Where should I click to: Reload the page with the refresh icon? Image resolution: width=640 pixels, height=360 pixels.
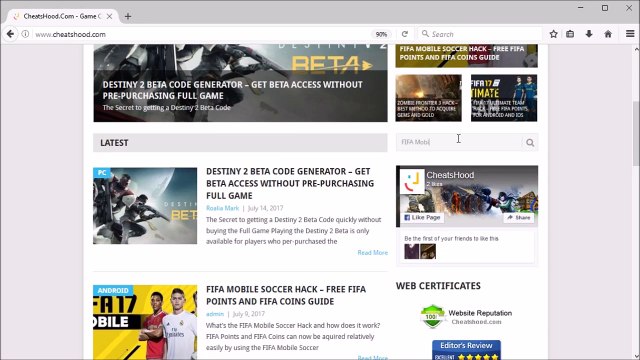[x=404, y=34]
